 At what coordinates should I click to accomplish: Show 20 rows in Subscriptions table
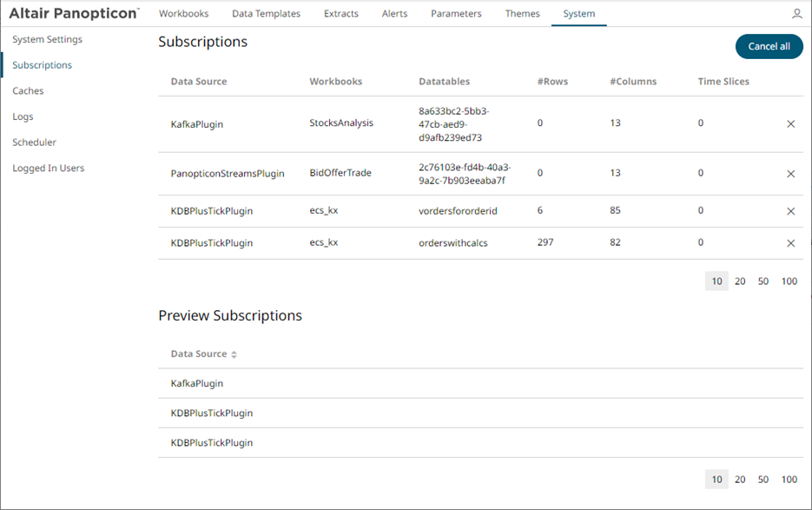pyautogui.click(x=740, y=281)
